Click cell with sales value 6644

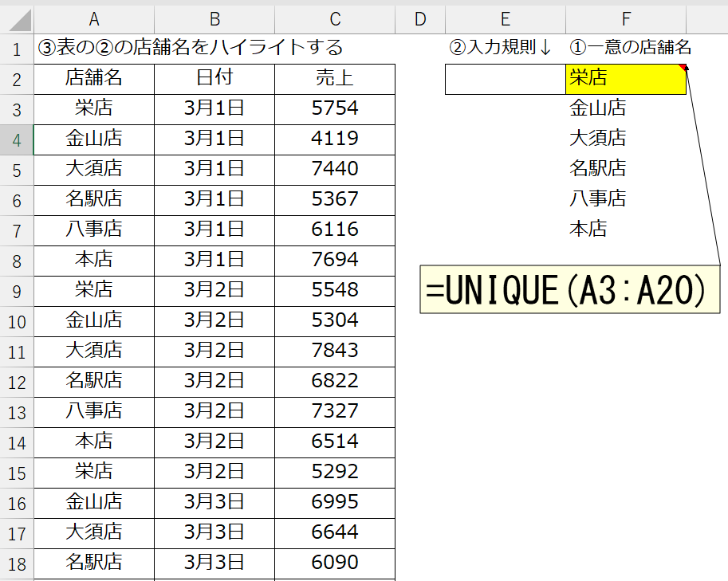(335, 533)
